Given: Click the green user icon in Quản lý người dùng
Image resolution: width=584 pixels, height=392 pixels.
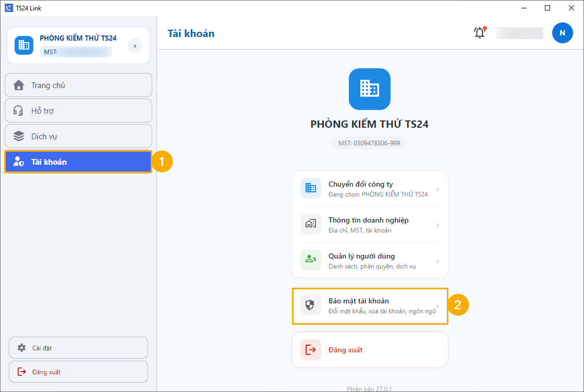Looking at the screenshot, I should [311, 260].
